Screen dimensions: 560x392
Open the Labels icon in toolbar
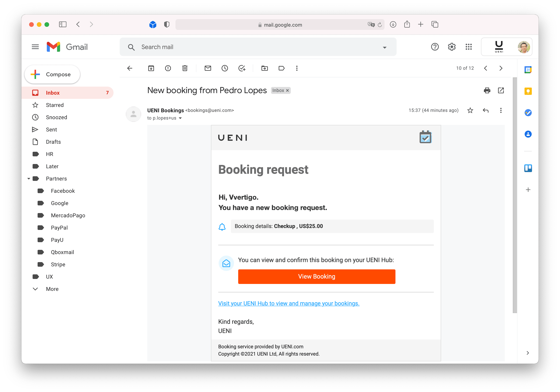pos(282,68)
